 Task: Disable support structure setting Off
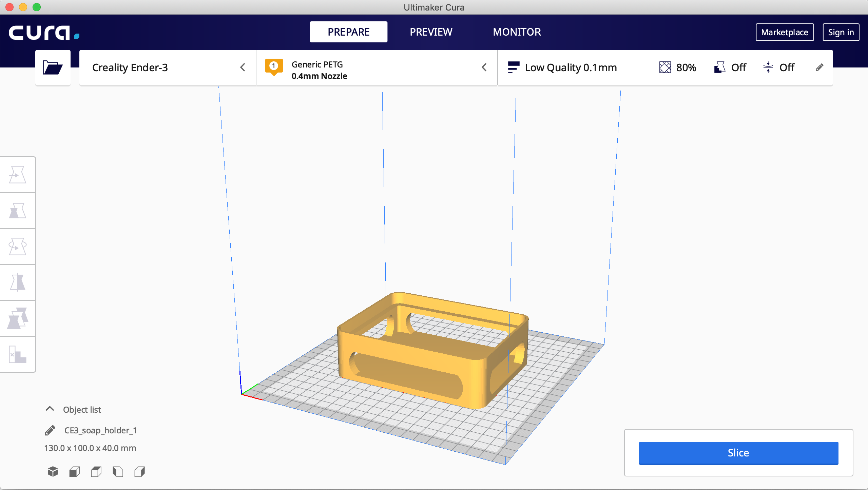click(x=731, y=67)
